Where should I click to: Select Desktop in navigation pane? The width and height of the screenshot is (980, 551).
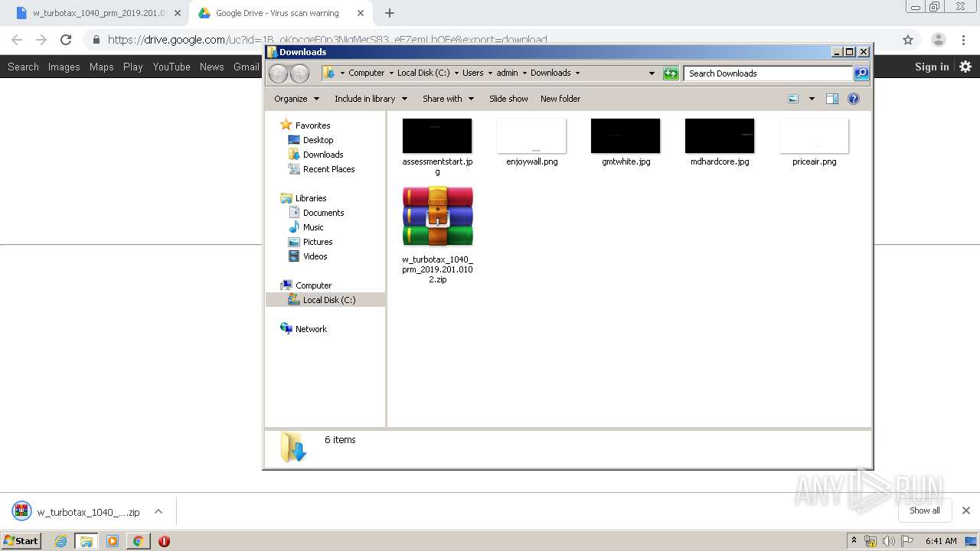(x=318, y=140)
